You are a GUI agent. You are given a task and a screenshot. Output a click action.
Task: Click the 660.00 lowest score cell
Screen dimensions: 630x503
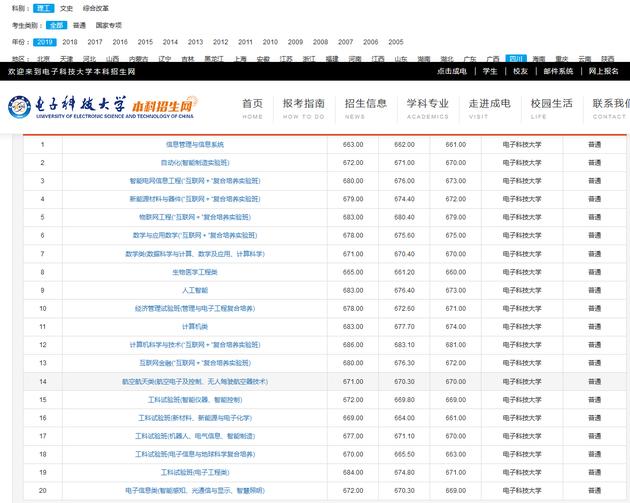(456, 272)
